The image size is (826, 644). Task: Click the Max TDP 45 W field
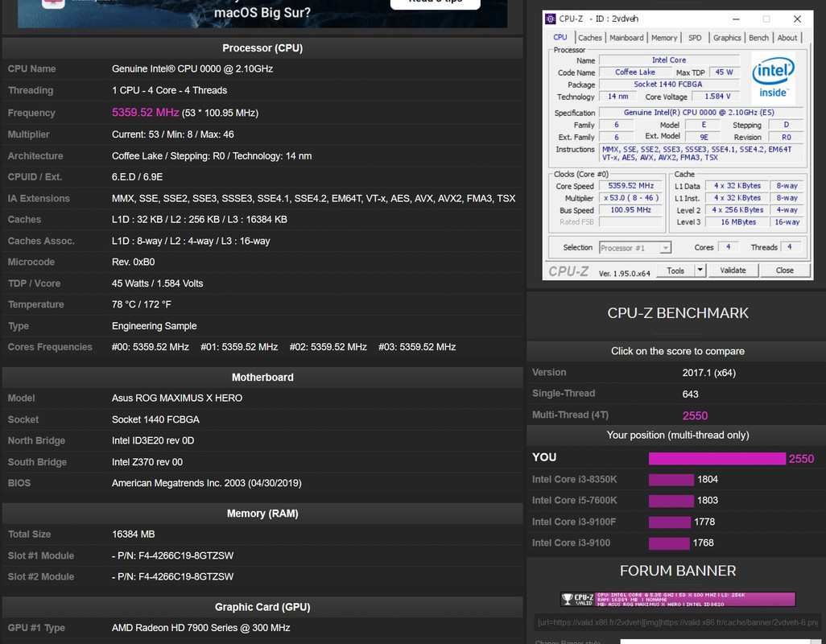(725, 72)
